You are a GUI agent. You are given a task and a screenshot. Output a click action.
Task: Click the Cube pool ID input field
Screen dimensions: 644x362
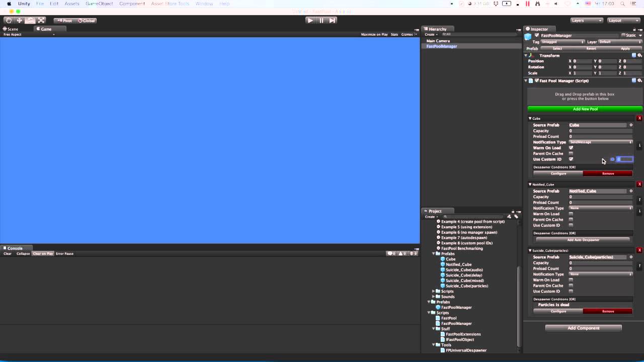pyautogui.click(x=625, y=159)
